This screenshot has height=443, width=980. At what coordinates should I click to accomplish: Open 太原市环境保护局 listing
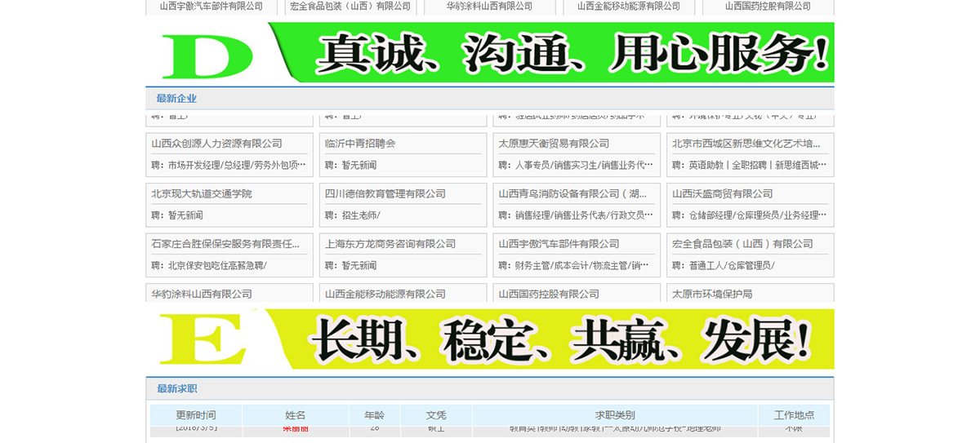[x=711, y=294]
